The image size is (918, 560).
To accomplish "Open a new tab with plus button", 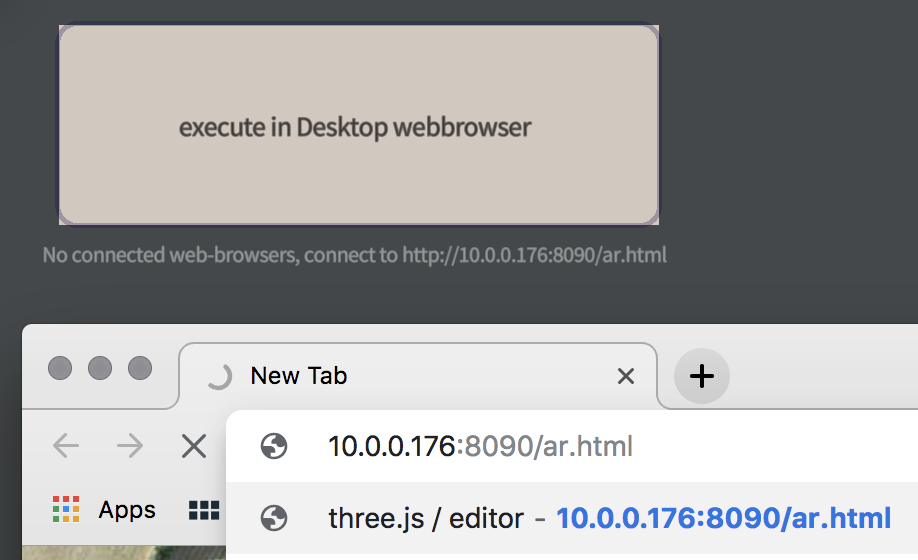I will [701, 376].
